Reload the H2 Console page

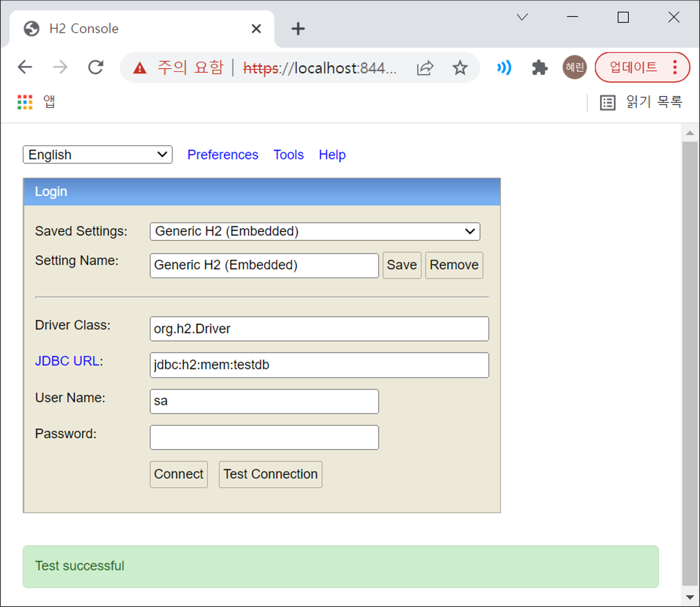point(95,67)
